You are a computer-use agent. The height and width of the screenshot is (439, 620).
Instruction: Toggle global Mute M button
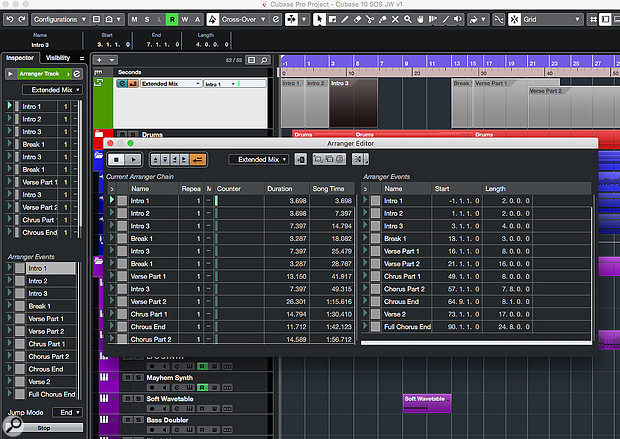coord(134,19)
